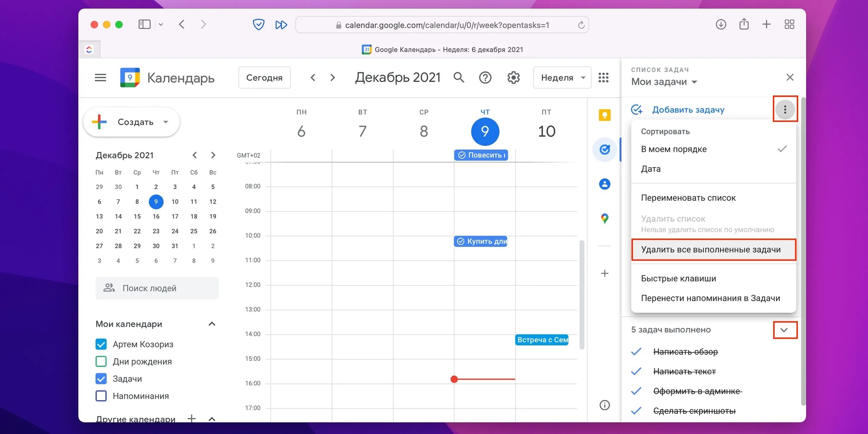Go to previous week arrow

313,77
